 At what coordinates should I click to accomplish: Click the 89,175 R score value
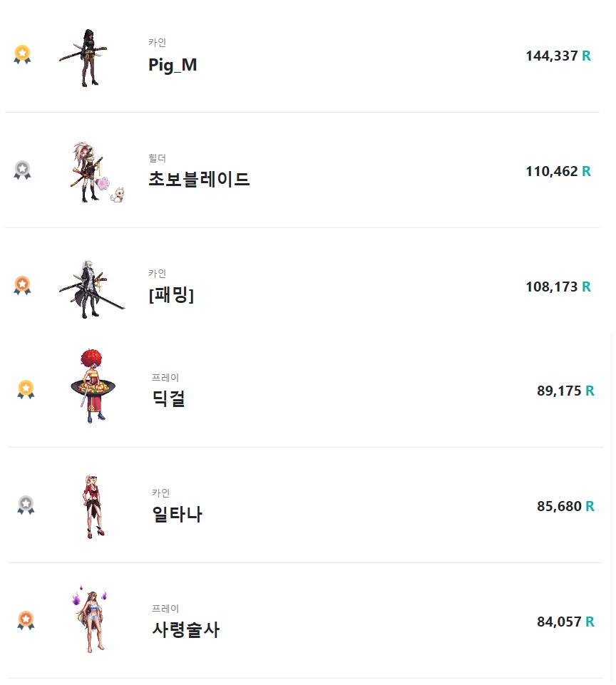click(566, 391)
